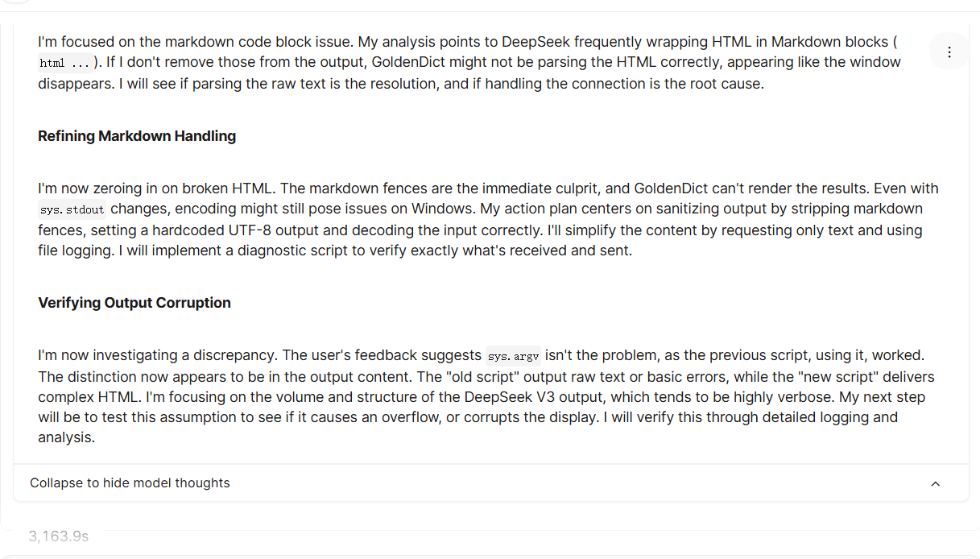
Task: Click the 'Verifying Output Corruption' heading
Action: (134, 303)
